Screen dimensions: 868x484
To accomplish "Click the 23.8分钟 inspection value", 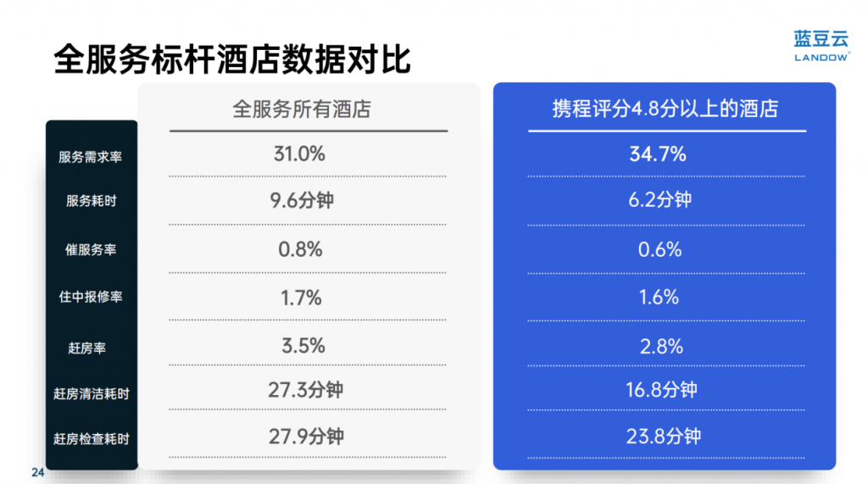I will (664, 437).
